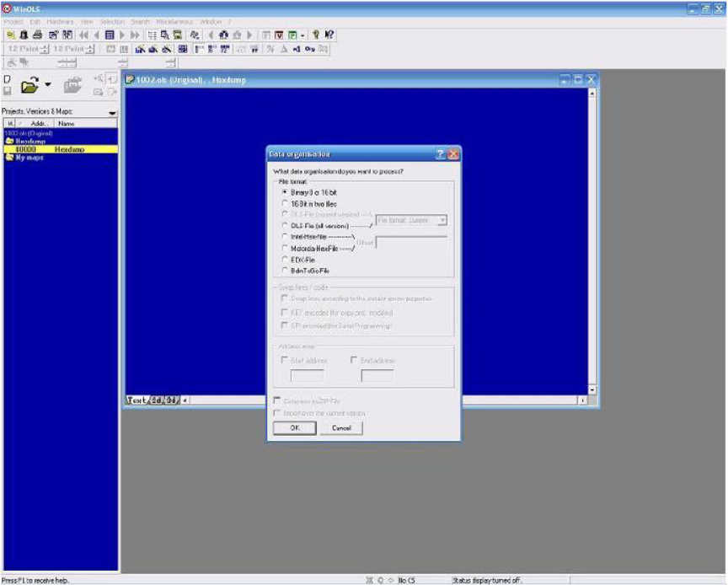This screenshot has height=585, width=728.
Task: Open the View menu
Action: pos(87,22)
